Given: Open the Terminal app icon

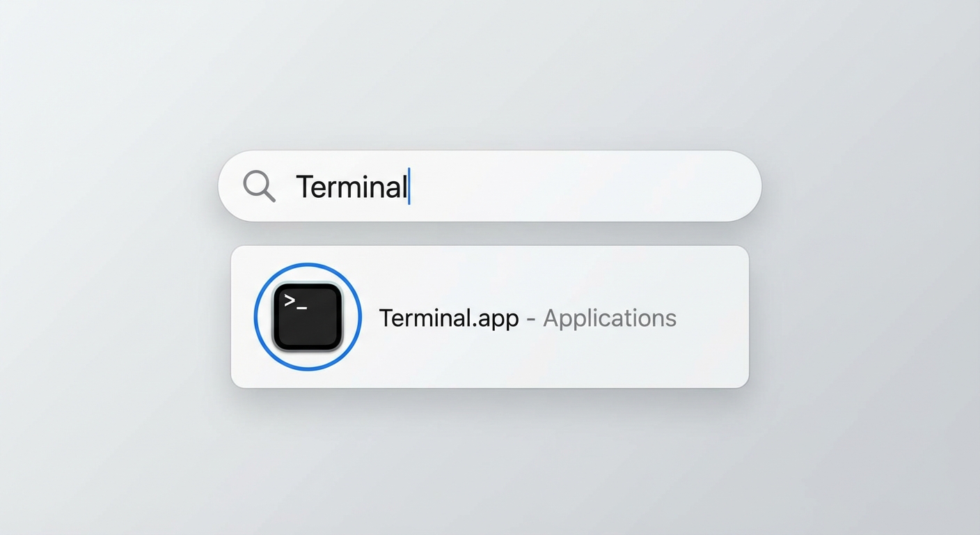Looking at the screenshot, I should (308, 317).
